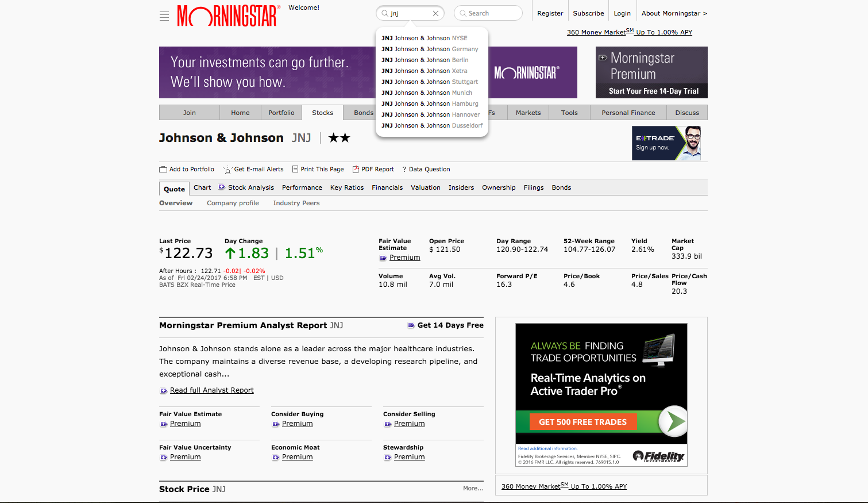
Task: Click the magnifier icon in jnj box
Action: (385, 13)
